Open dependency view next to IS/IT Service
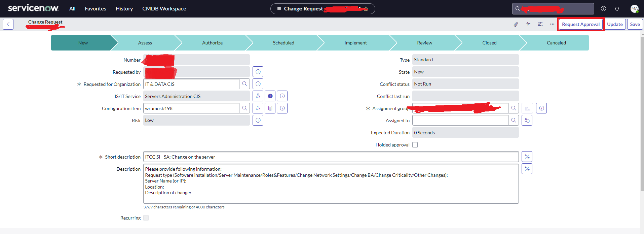The image size is (644, 234). (x=258, y=96)
